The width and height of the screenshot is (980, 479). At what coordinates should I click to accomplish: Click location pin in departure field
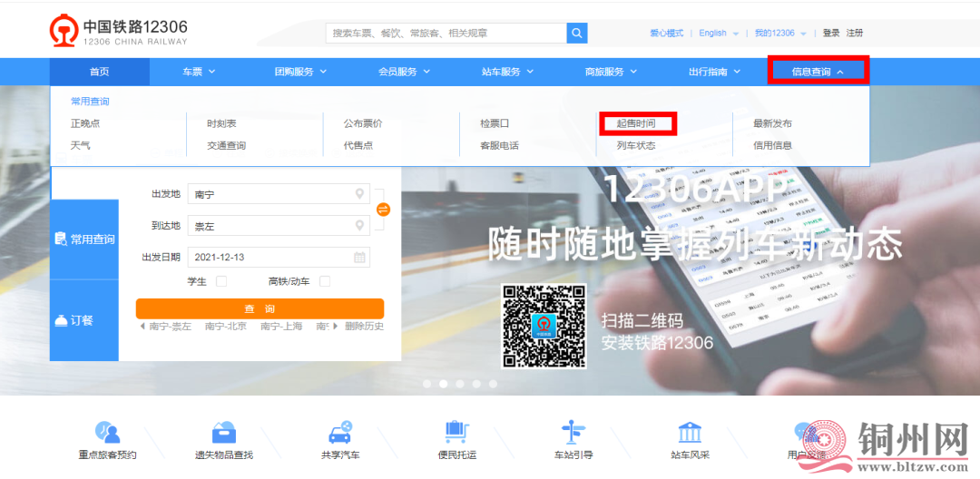coord(360,194)
